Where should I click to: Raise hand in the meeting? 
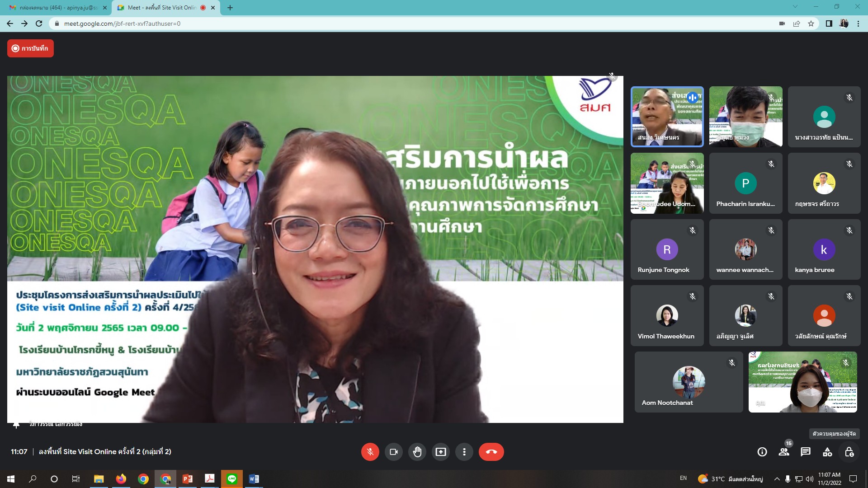point(417,452)
